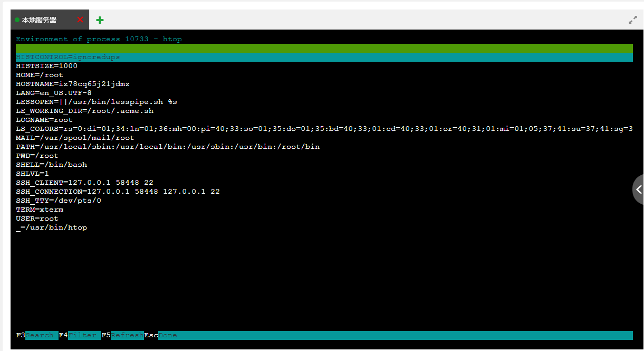
Task: Click the green status dot on the 本地服务器 tab
Action: (x=17, y=20)
